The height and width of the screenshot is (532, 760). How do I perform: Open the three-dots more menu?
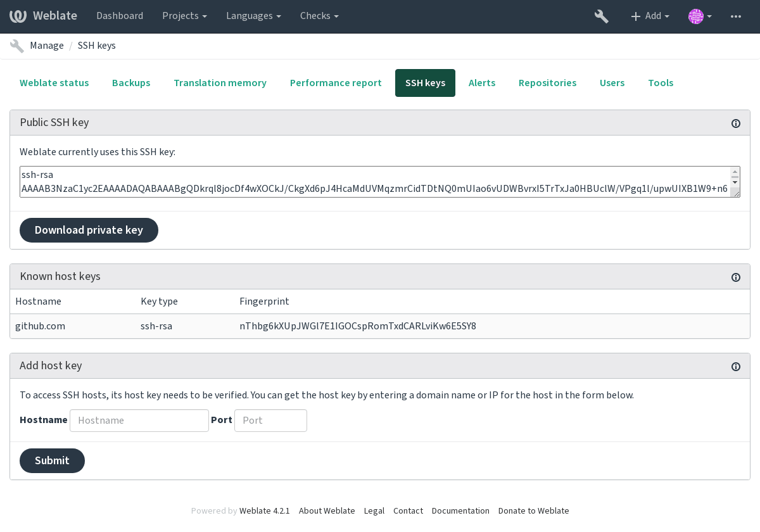tap(736, 16)
